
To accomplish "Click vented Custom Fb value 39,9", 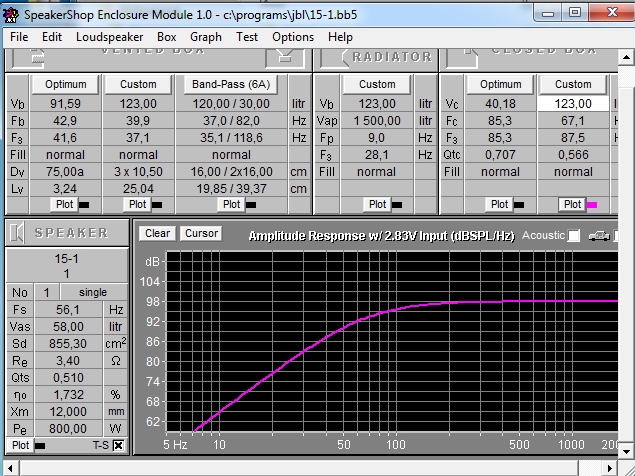I will 138,121.
